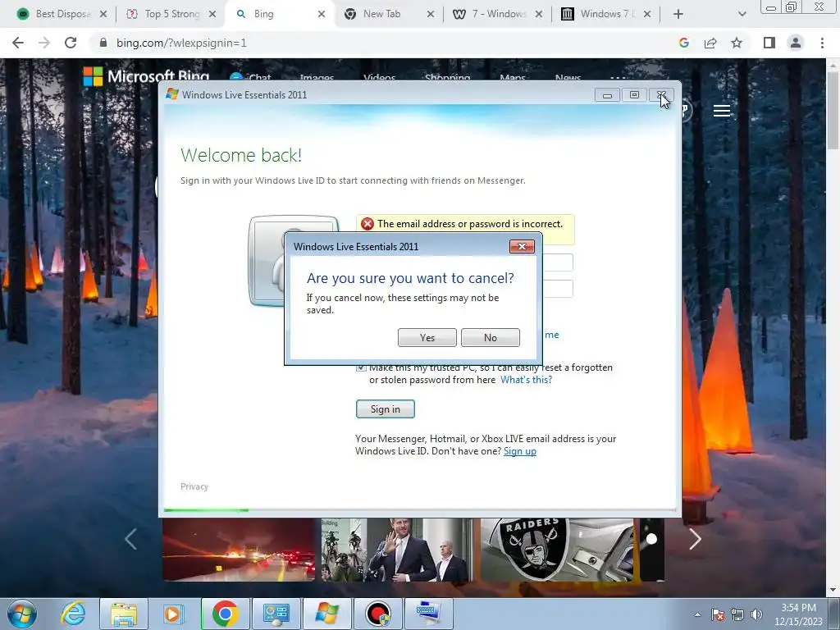
Task: View site information via the lock icon
Action: 103,43
